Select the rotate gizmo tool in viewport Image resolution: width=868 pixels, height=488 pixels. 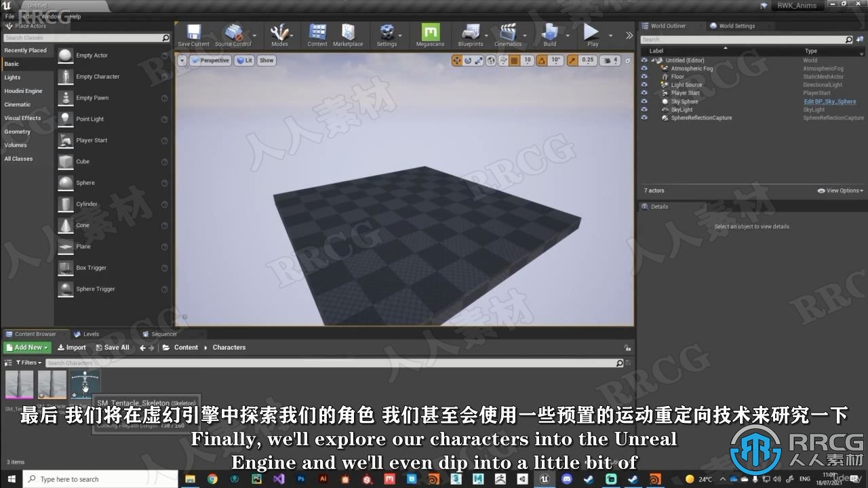pos(468,60)
